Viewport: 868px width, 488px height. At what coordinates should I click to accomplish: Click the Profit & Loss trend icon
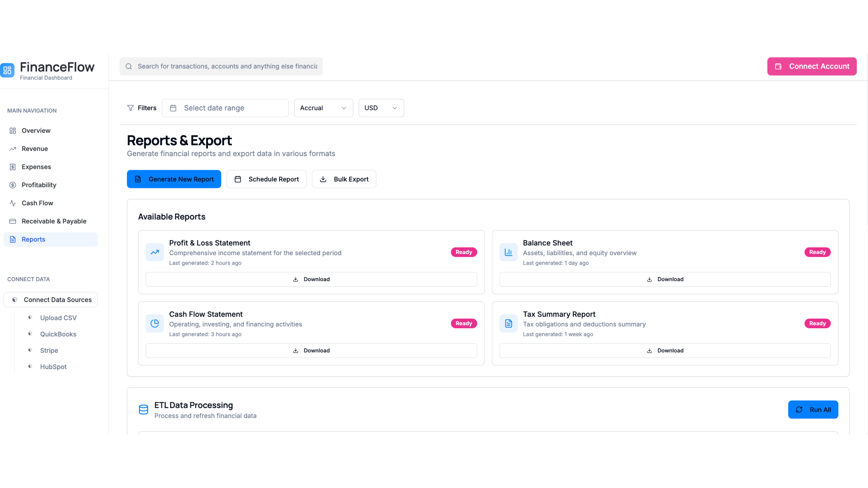click(x=154, y=252)
